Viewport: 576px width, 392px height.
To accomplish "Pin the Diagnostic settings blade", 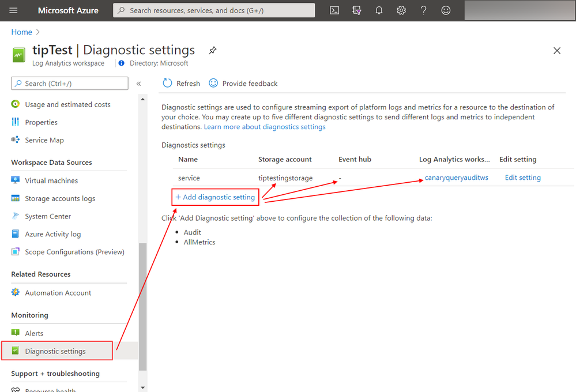I will coord(212,50).
